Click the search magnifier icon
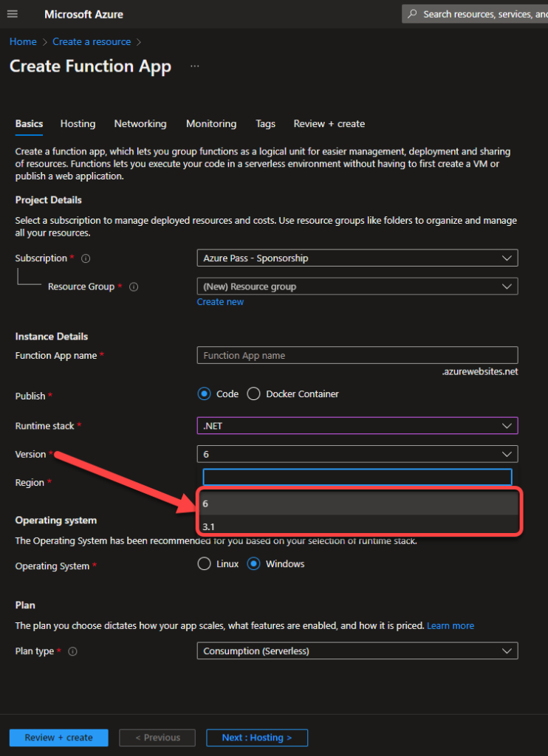The image size is (548, 756). 412,14
